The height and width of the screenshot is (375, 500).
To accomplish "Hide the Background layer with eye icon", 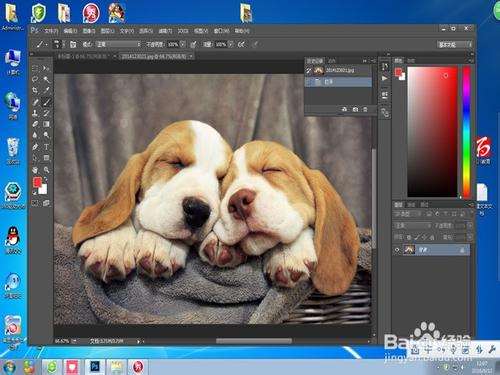I will tap(397, 249).
